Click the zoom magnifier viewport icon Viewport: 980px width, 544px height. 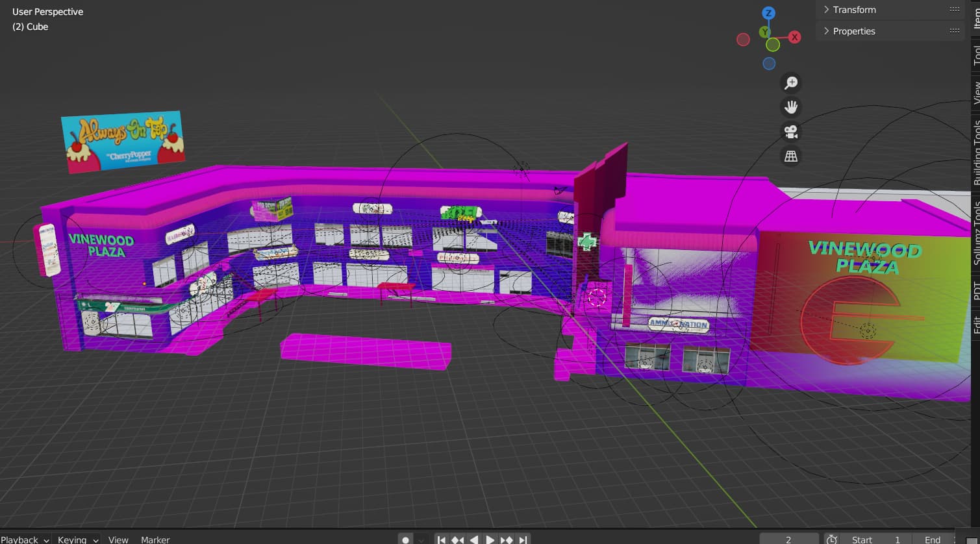pyautogui.click(x=791, y=83)
